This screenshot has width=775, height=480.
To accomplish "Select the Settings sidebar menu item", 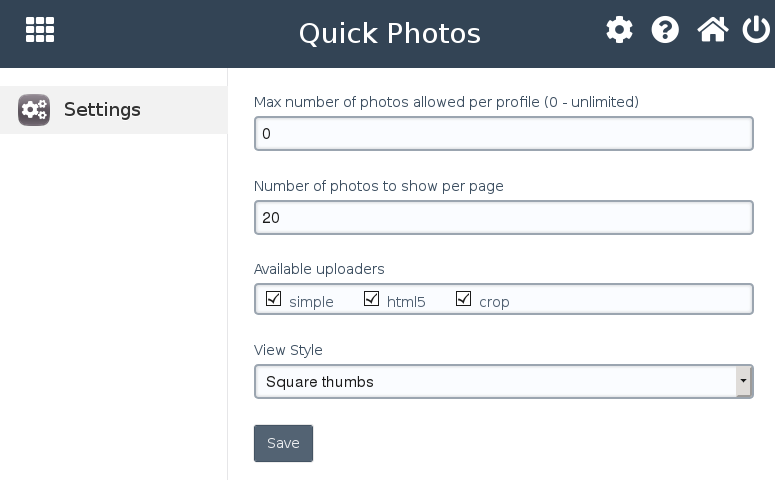I will (x=102, y=110).
